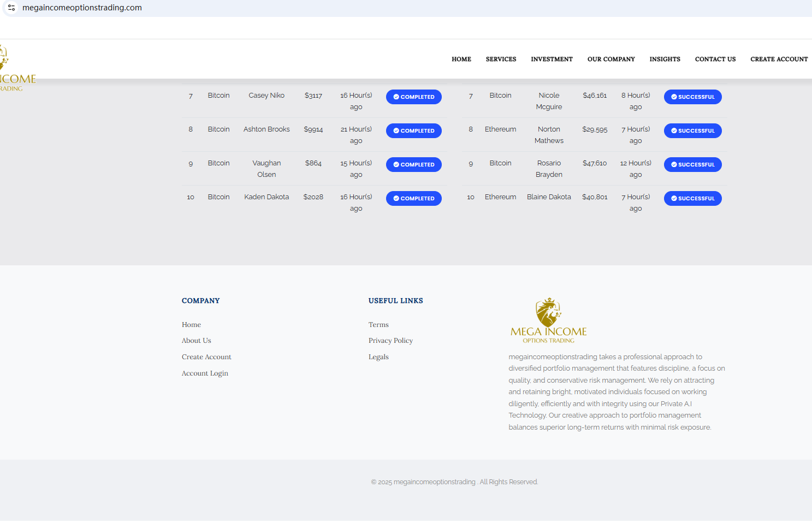
Task: Open the About Us footer link
Action: (196, 341)
